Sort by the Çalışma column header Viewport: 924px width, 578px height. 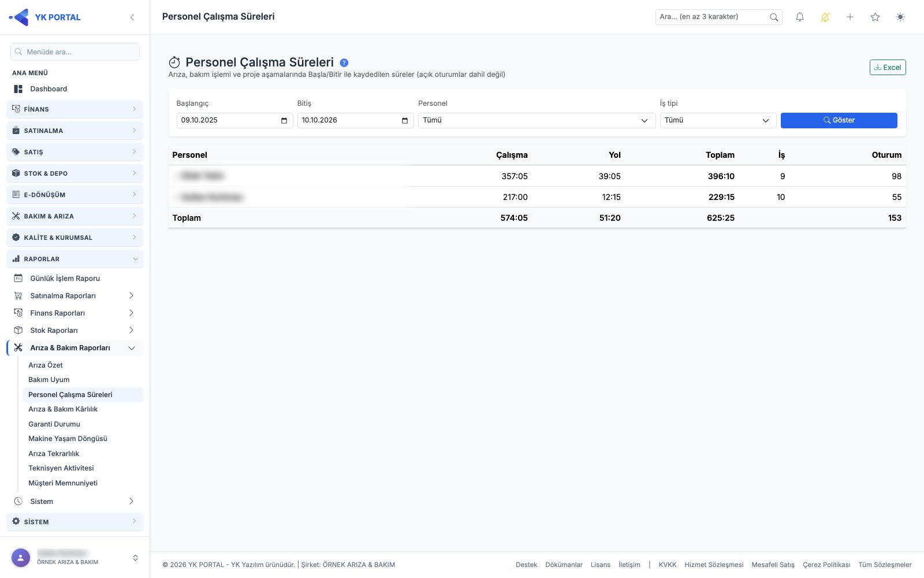(512, 155)
